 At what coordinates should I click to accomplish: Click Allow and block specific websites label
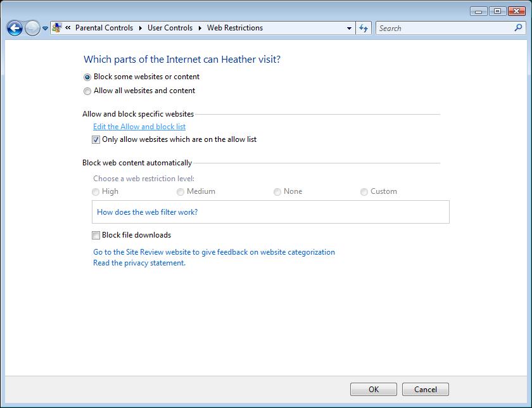click(138, 114)
